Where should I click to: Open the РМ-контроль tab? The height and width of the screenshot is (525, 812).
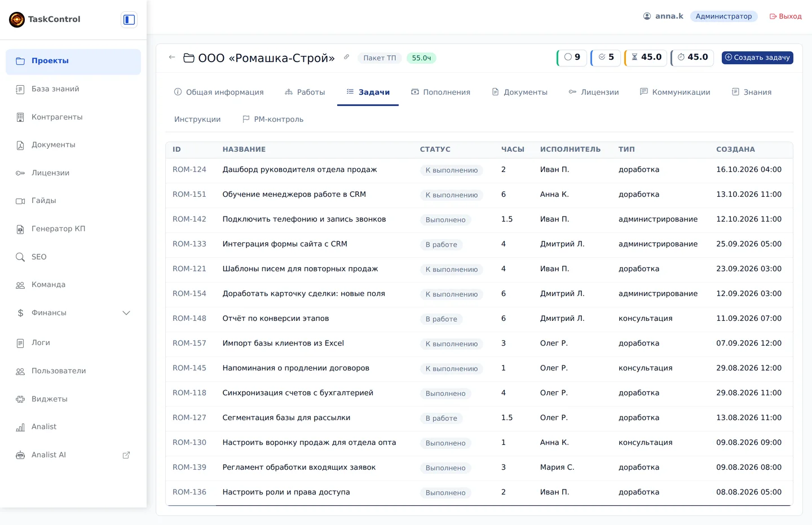[x=273, y=120]
